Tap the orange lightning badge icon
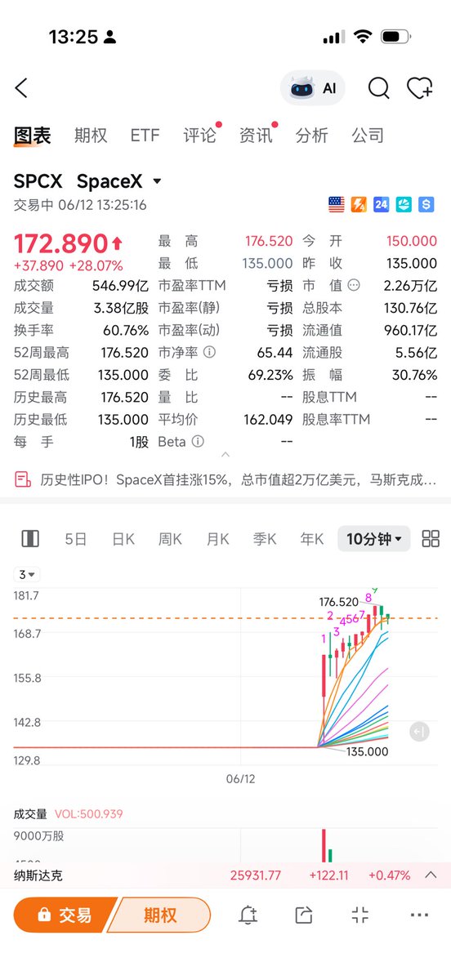 (x=359, y=205)
